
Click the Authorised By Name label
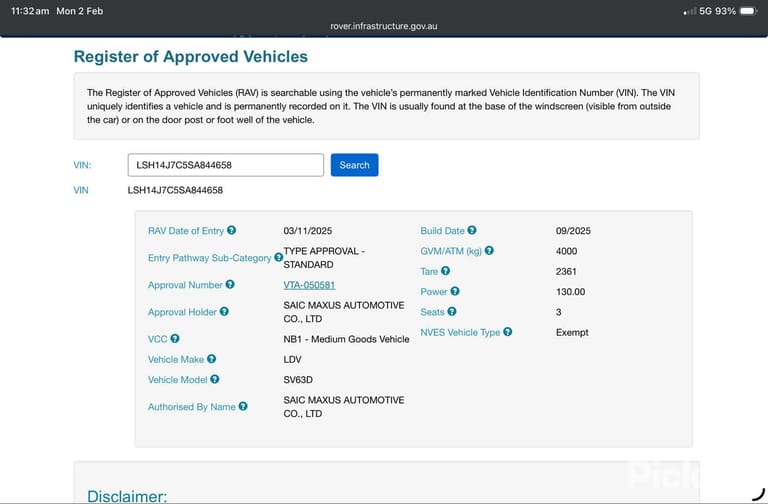point(192,407)
